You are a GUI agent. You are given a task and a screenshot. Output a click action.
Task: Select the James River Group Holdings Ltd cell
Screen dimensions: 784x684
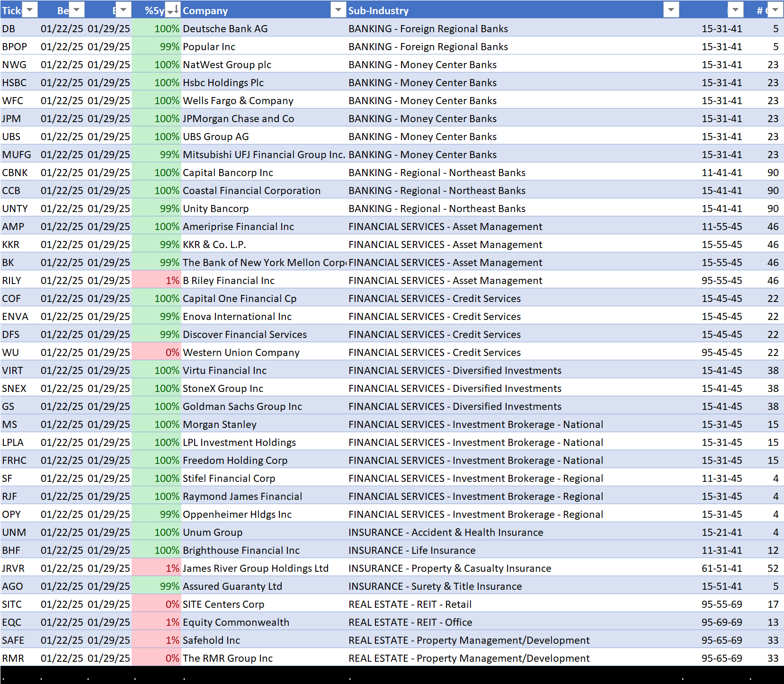point(255,569)
